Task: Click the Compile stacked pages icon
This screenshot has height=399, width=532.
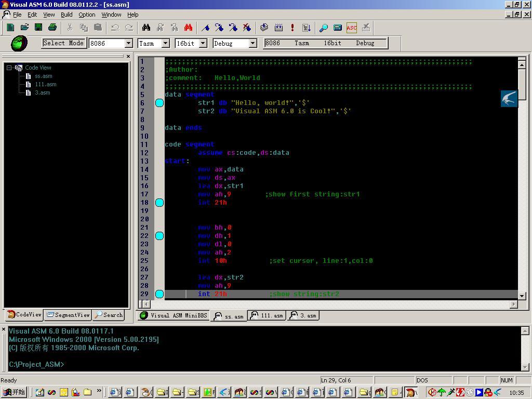Action: point(264,28)
